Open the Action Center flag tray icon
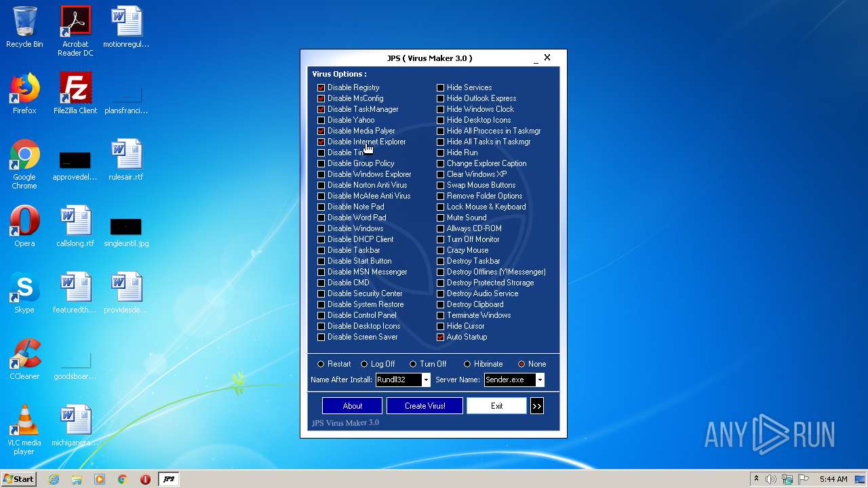This screenshot has width=868, height=488. 804,479
